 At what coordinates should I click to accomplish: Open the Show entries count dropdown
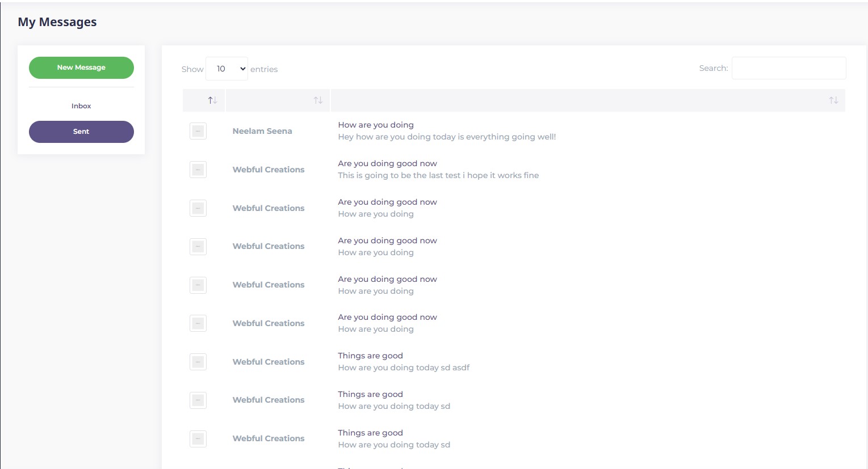[x=227, y=69]
